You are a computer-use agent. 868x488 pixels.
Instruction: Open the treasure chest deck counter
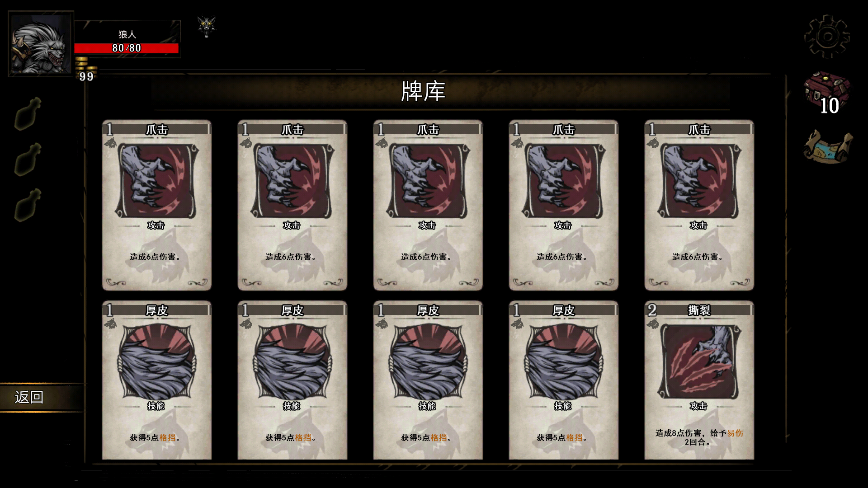[x=827, y=93]
